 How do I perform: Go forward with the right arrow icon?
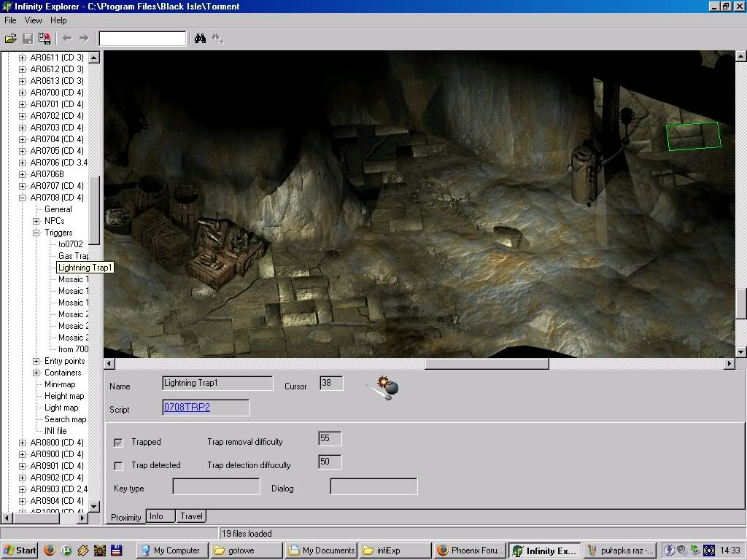84,38
